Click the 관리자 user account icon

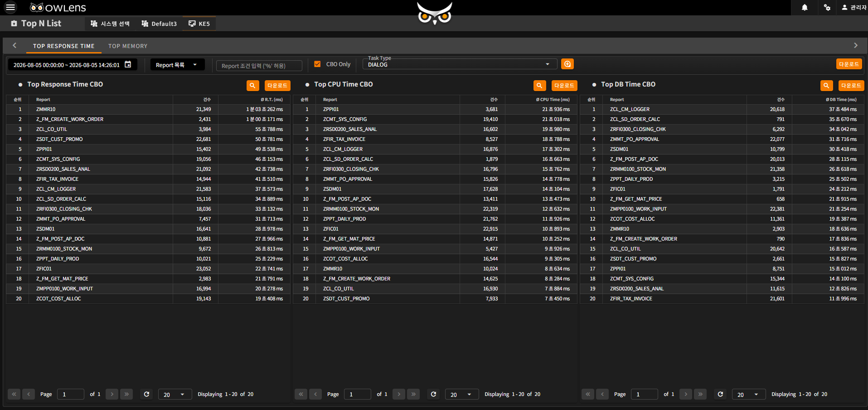click(x=844, y=7)
